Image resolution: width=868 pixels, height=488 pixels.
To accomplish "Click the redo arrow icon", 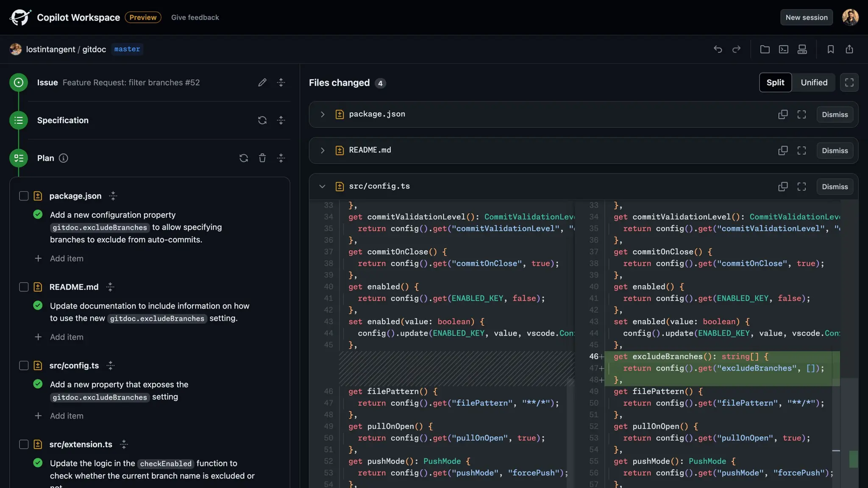I will tap(737, 49).
